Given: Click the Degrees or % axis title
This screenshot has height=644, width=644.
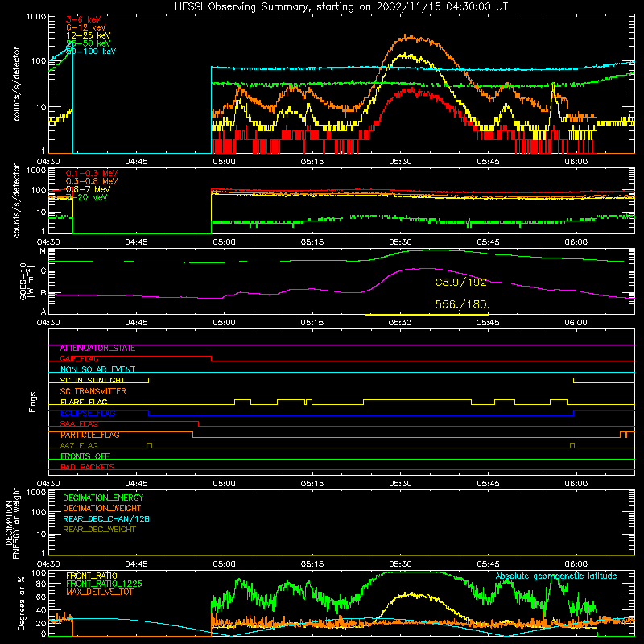Looking at the screenshot, I should click(x=21, y=603).
